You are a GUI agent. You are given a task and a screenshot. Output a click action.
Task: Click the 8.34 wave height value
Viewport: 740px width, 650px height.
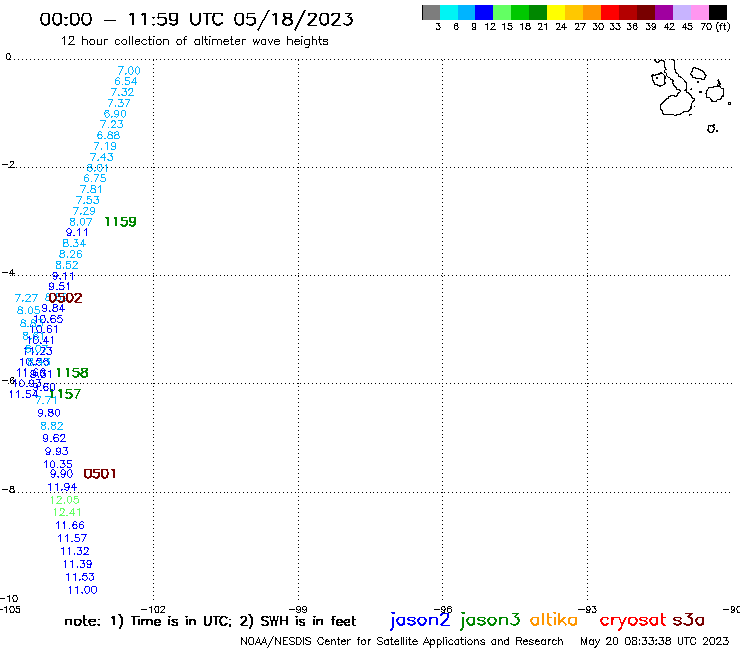(74, 243)
